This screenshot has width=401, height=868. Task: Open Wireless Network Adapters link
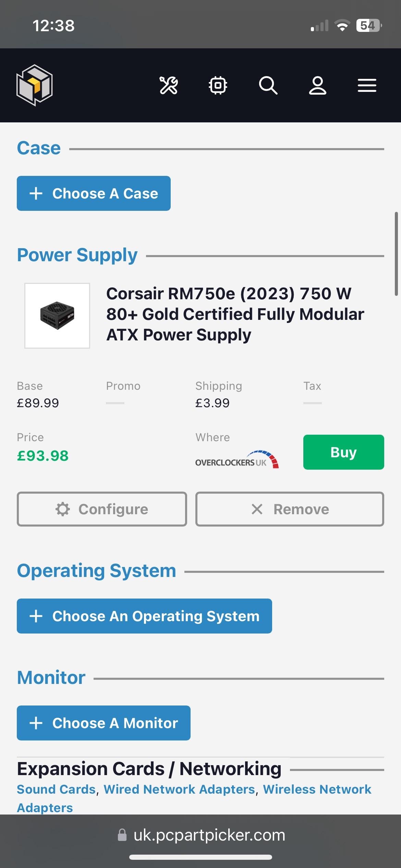(317, 789)
